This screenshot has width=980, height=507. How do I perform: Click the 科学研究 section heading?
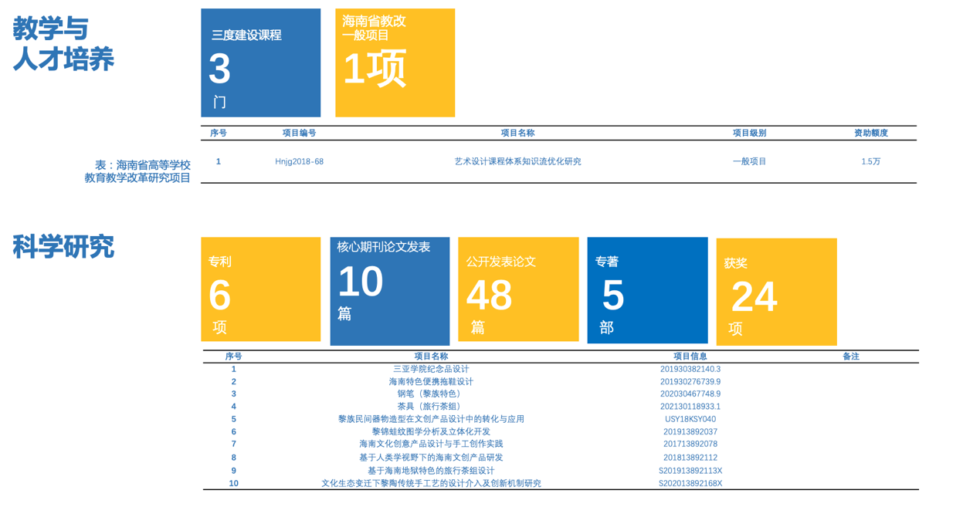click(63, 247)
